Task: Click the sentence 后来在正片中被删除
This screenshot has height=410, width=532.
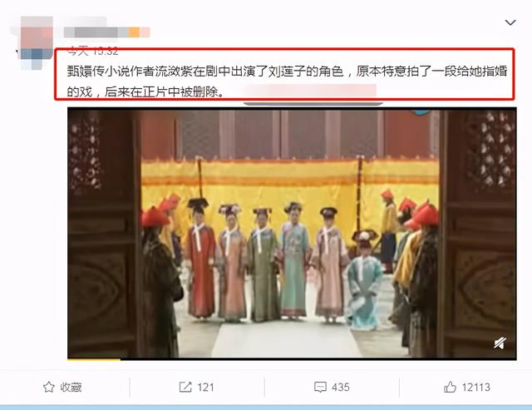Action: (164, 91)
